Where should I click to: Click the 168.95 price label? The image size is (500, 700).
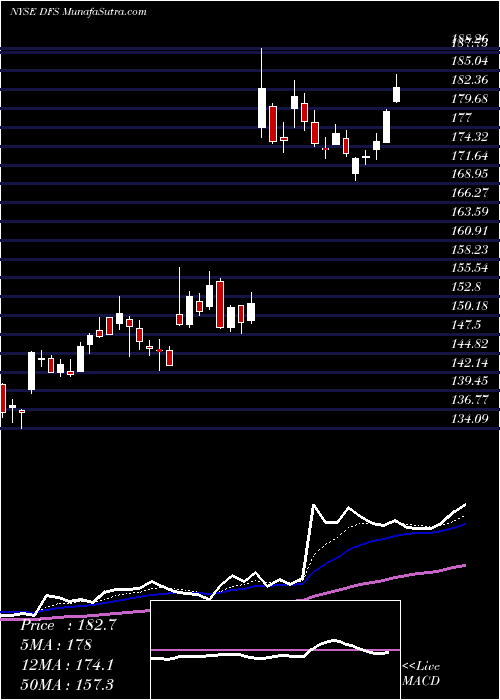(x=470, y=174)
